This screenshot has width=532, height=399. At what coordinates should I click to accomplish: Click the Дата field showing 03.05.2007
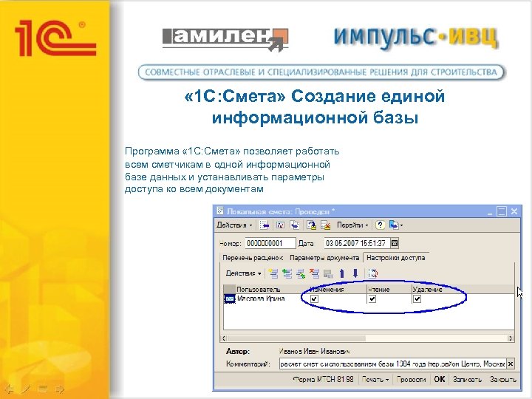(357, 243)
